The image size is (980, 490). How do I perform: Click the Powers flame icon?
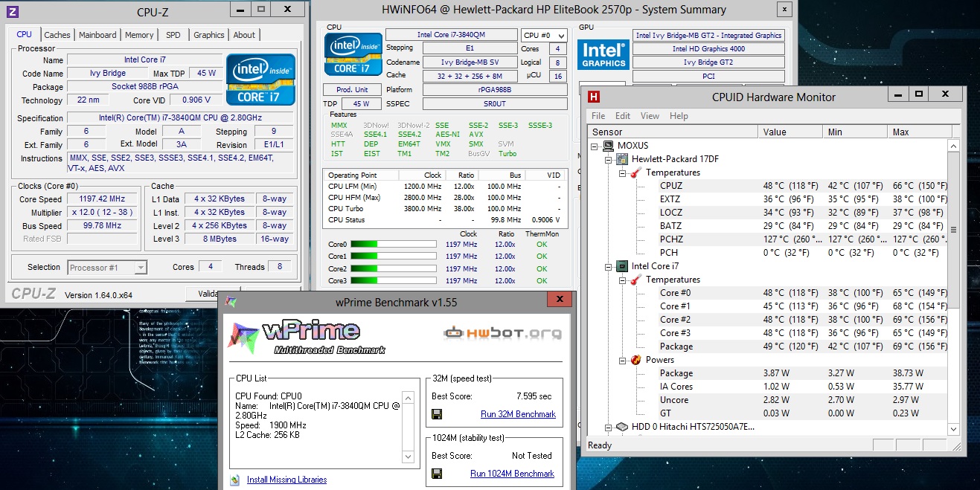click(x=635, y=360)
